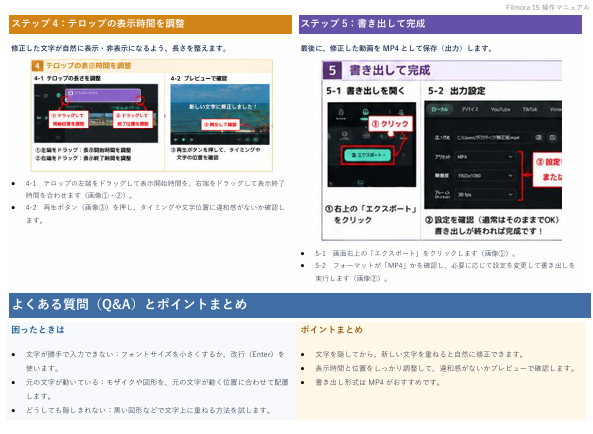593x434 pixels.
Task: Click the caption ①左端をドラッグ：表示開始時間を調整
Action: point(83,150)
